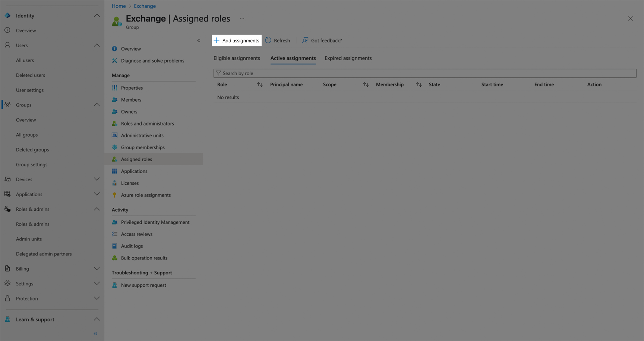
Task: Collapse the Learn & support chevron
Action: click(x=97, y=319)
